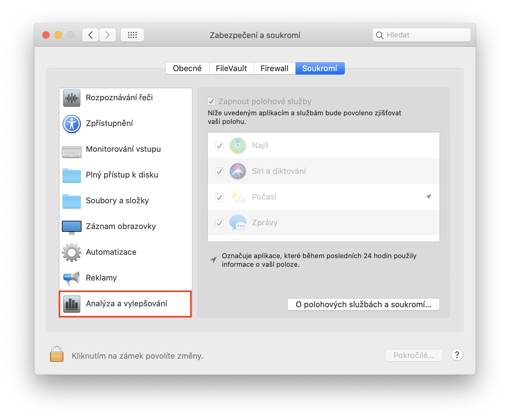Switch to the Obecné tab
The width and height of the screenshot is (510, 420).
pos(187,68)
